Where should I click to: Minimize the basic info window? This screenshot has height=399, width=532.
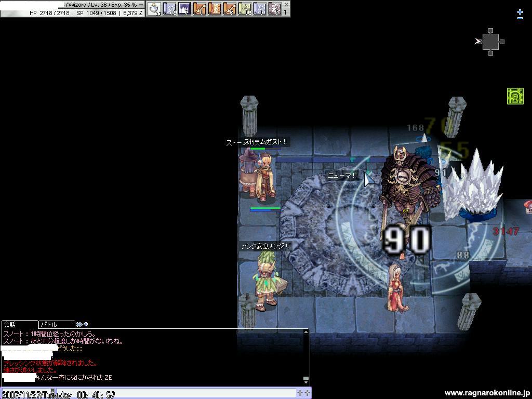[141, 4]
